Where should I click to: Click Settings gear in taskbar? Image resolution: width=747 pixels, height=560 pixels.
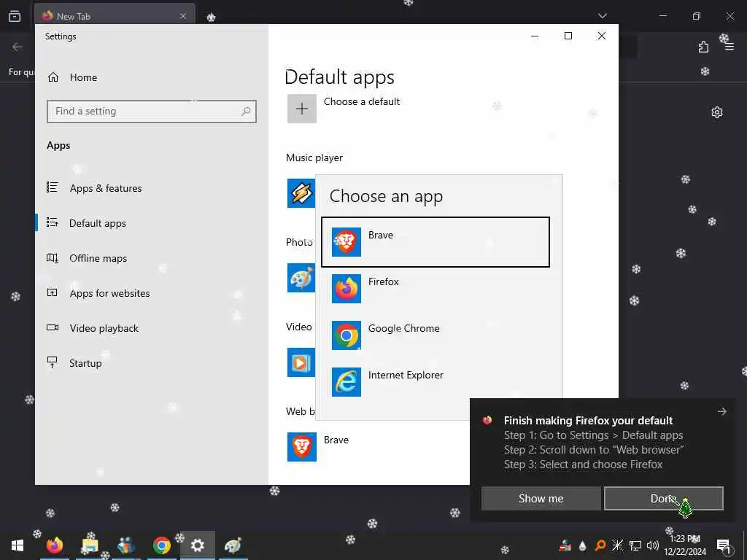[x=197, y=545]
